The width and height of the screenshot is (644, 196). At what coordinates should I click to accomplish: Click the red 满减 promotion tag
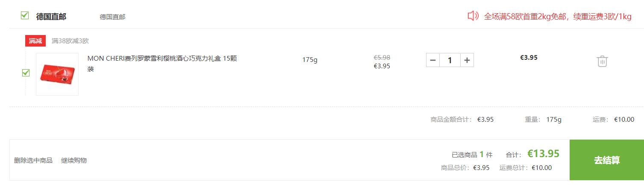point(35,41)
